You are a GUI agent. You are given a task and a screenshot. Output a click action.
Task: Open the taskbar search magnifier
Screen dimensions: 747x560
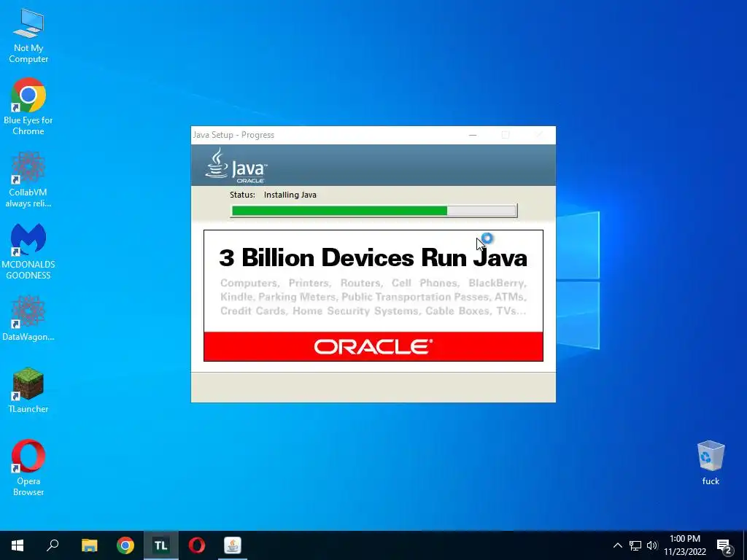coord(53,545)
